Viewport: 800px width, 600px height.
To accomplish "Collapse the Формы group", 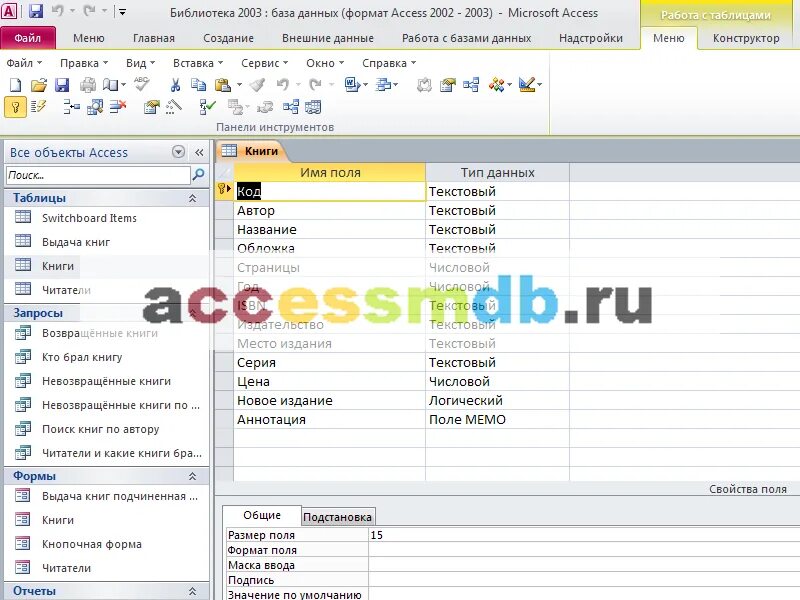I will [x=192, y=477].
